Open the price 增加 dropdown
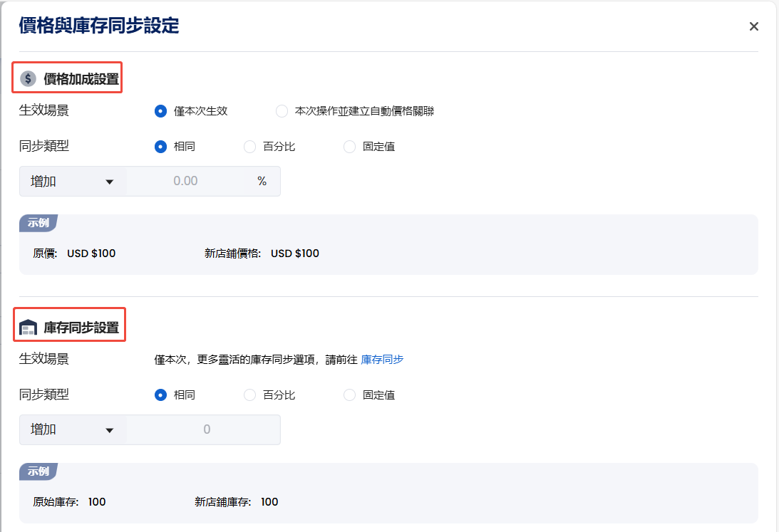This screenshot has height=532, width=779. 73,182
